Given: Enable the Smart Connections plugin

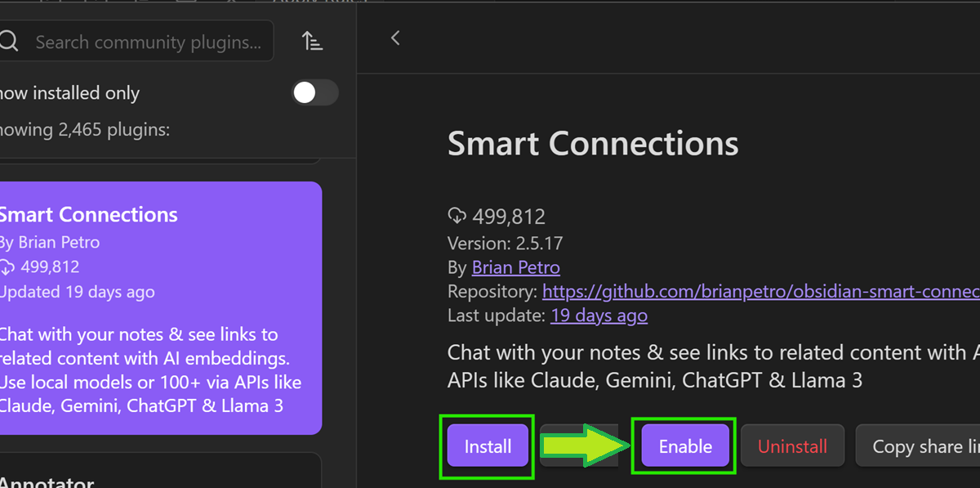Looking at the screenshot, I should coord(685,446).
